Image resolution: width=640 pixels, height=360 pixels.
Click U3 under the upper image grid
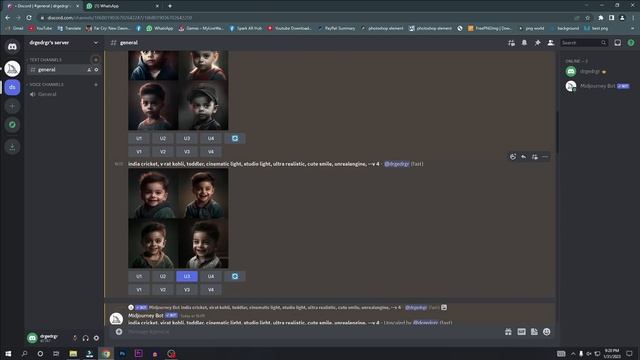point(187,138)
